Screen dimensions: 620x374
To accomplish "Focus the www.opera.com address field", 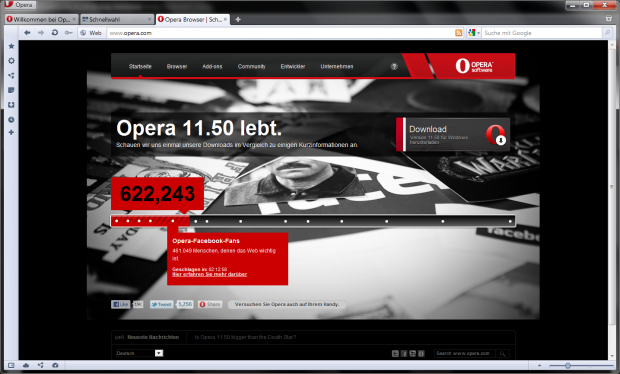I will click(279, 33).
